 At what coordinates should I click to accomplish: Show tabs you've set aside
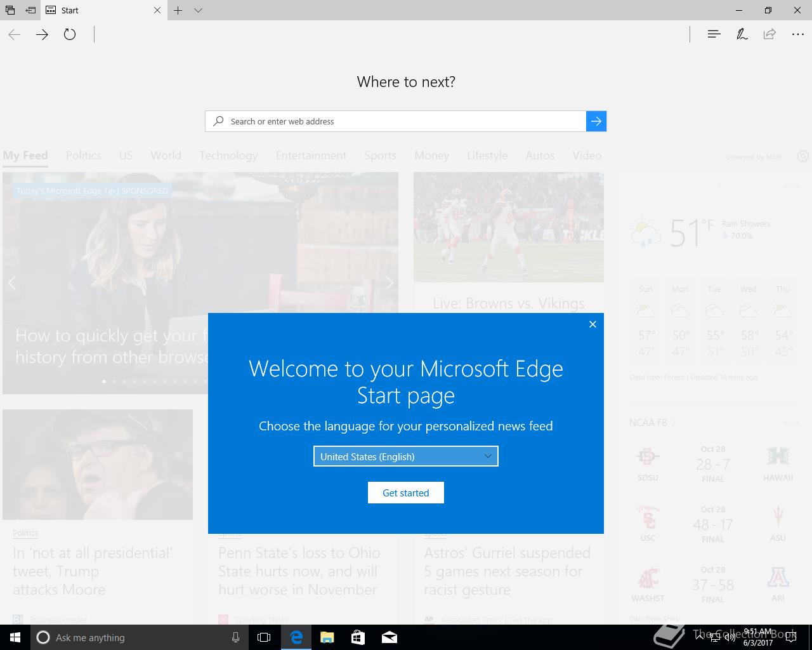10,10
